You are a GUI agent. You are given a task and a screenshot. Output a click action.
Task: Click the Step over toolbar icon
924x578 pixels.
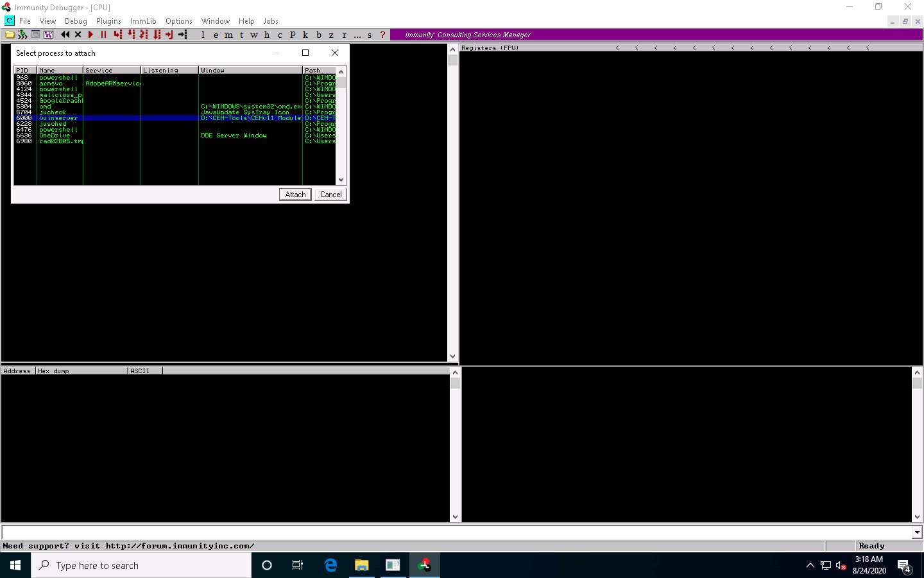[x=131, y=35]
